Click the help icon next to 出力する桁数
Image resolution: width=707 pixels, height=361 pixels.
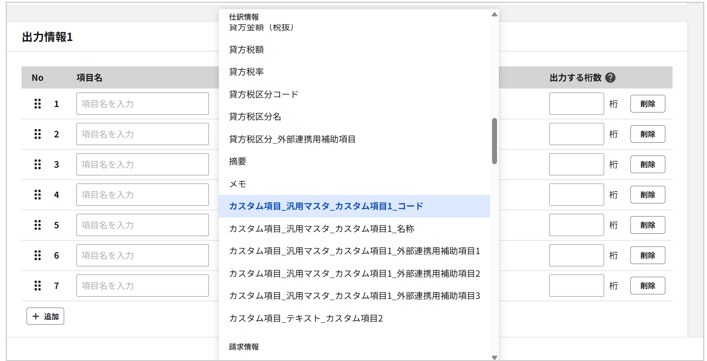pos(610,78)
